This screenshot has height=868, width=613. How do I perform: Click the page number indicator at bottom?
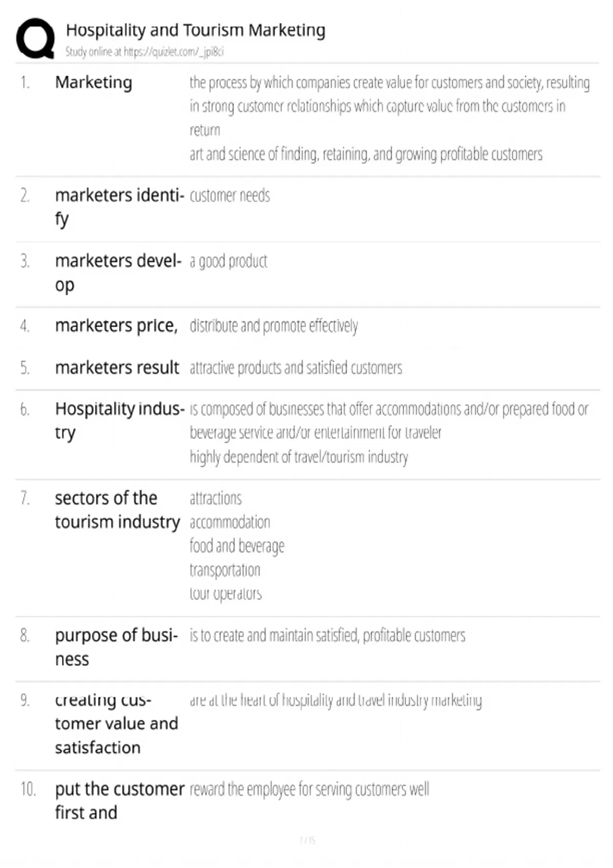click(x=308, y=840)
